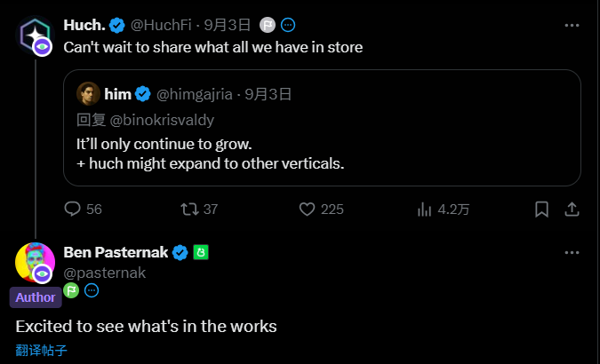Click him's avatar in quoted post

tap(88, 93)
